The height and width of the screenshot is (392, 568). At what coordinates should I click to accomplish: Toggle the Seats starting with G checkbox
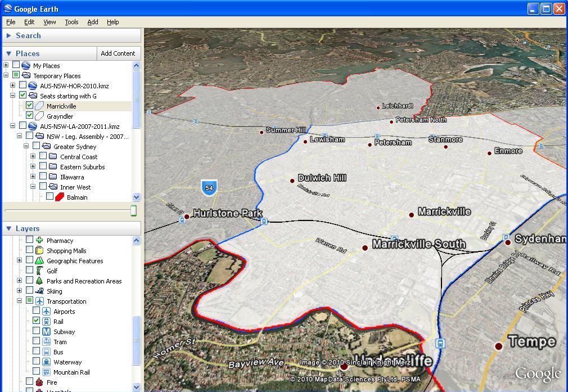22,95
